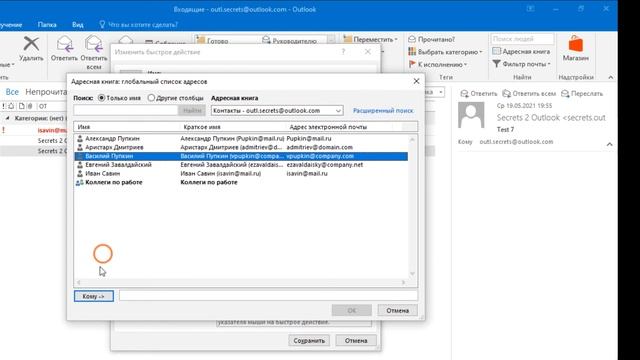The width and height of the screenshot is (640, 360).
Task: Click email address isavin@mail.ru
Action: 307,173
